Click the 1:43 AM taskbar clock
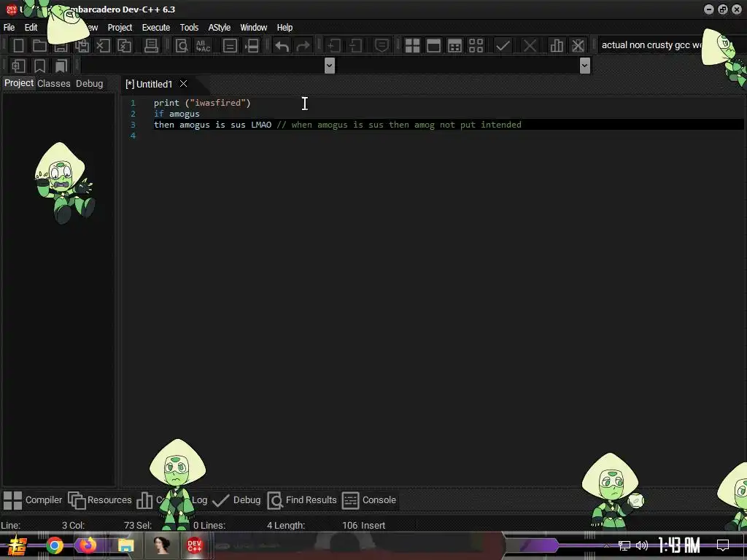747x560 pixels. pyautogui.click(x=679, y=545)
